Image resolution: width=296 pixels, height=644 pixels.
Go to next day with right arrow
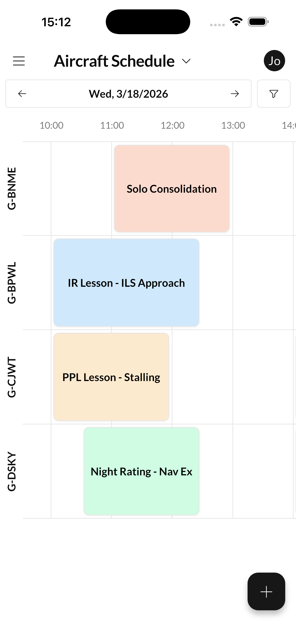coord(235,94)
